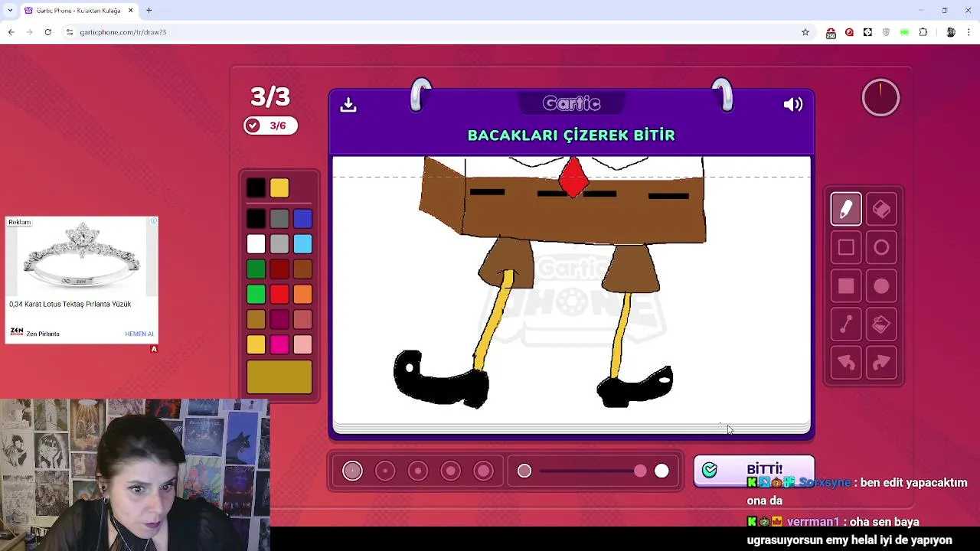
Task: Adjust the brush opacity slider handle
Action: (x=640, y=471)
